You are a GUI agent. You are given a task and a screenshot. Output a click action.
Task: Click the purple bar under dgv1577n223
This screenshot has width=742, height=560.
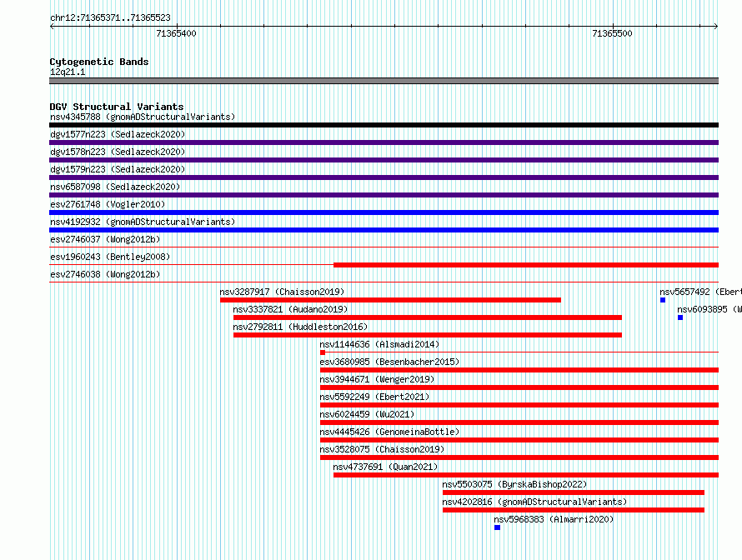[x=384, y=142]
